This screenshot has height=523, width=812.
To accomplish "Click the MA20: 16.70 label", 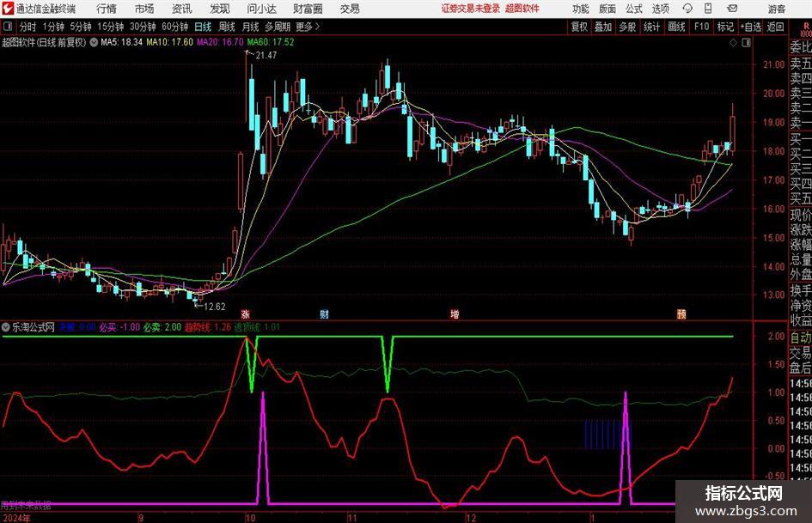I will [x=220, y=42].
